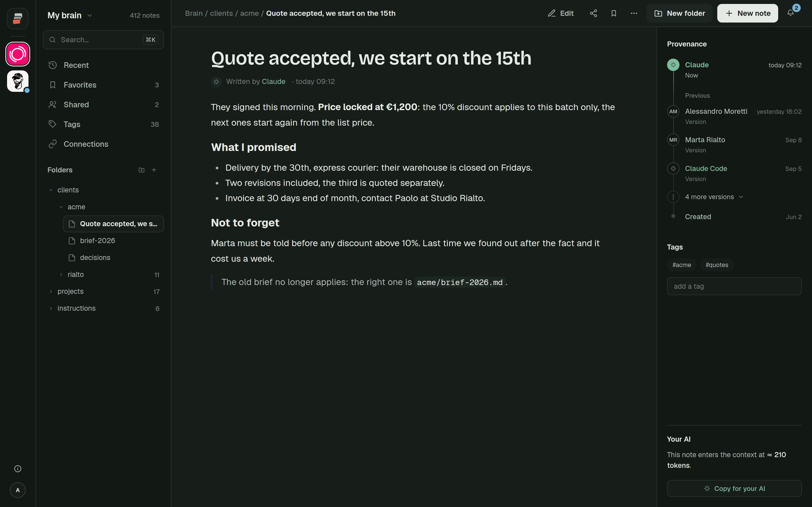Expand the projects folder

click(x=51, y=292)
